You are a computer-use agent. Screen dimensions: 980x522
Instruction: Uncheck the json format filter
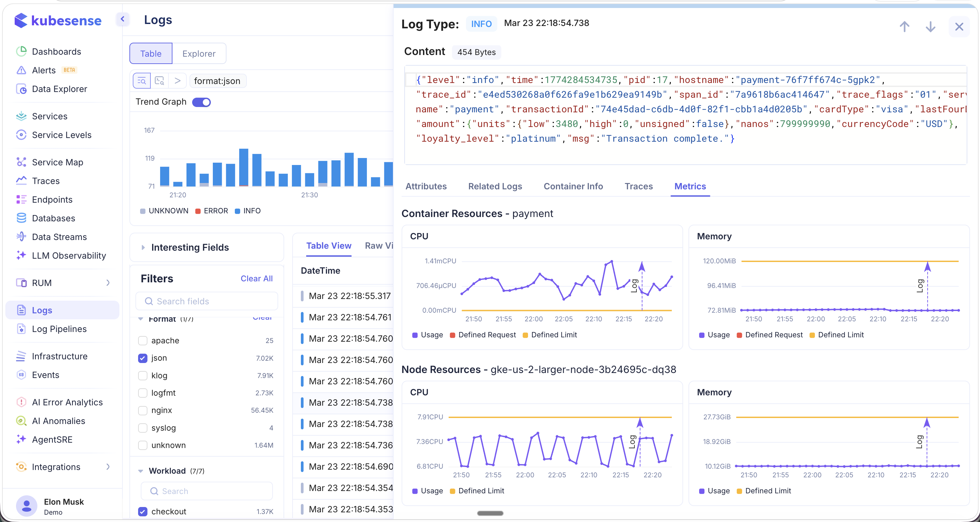pyautogui.click(x=143, y=358)
